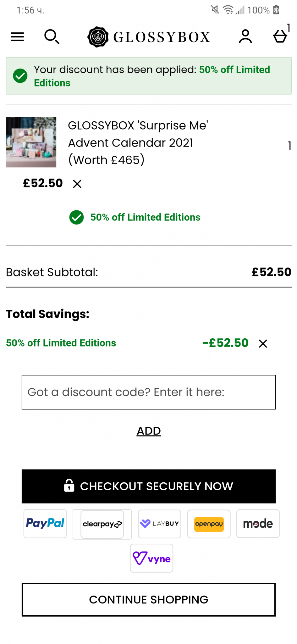Click ADD to apply discount code
The width and height of the screenshot is (297, 644).
pyautogui.click(x=149, y=431)
